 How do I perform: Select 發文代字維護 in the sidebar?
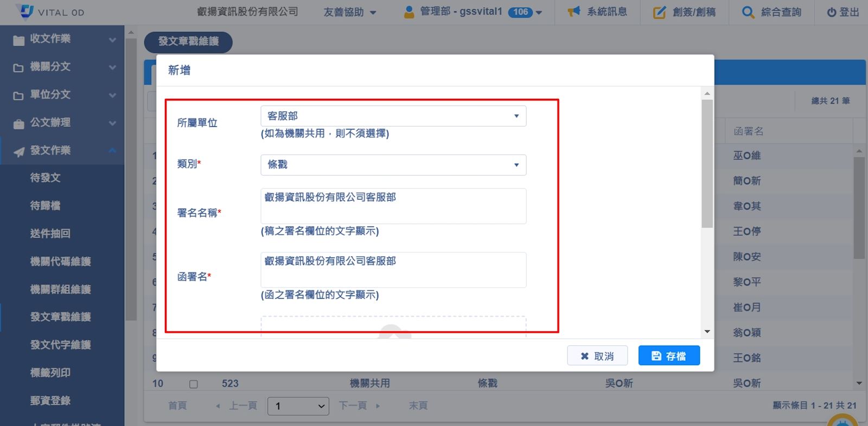click(60, 345)
